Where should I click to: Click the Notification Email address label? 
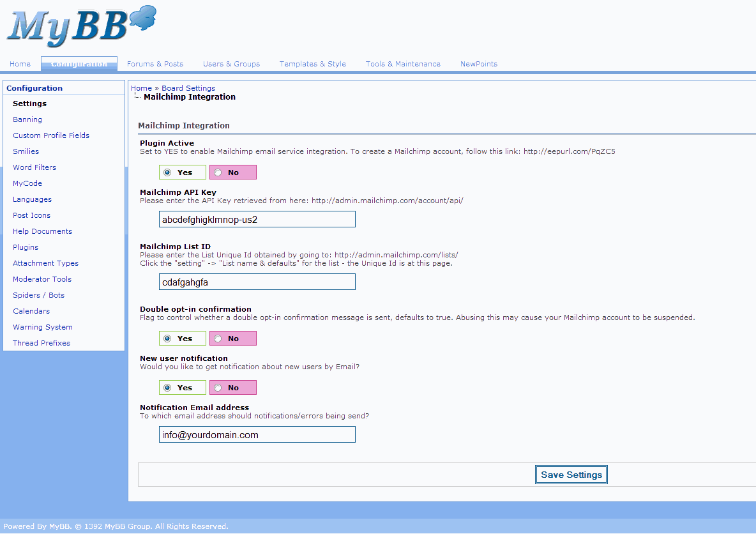[194, 408]
